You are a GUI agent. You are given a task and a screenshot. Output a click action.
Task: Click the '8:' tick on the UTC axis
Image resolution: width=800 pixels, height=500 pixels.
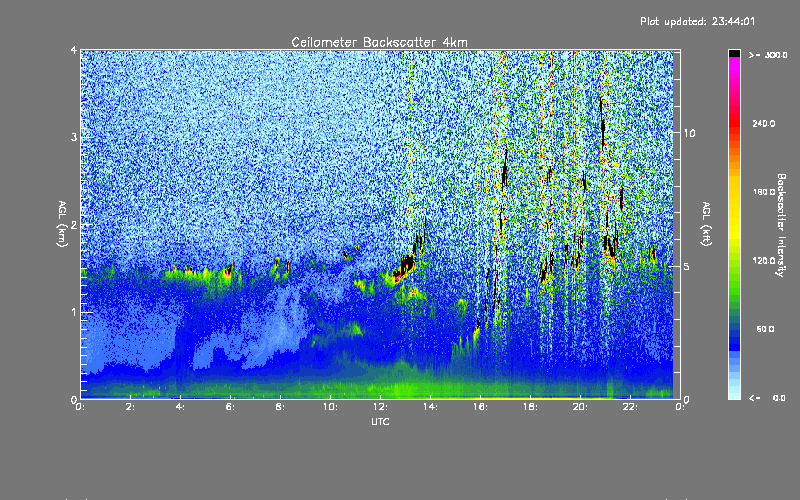coord(281,407)
